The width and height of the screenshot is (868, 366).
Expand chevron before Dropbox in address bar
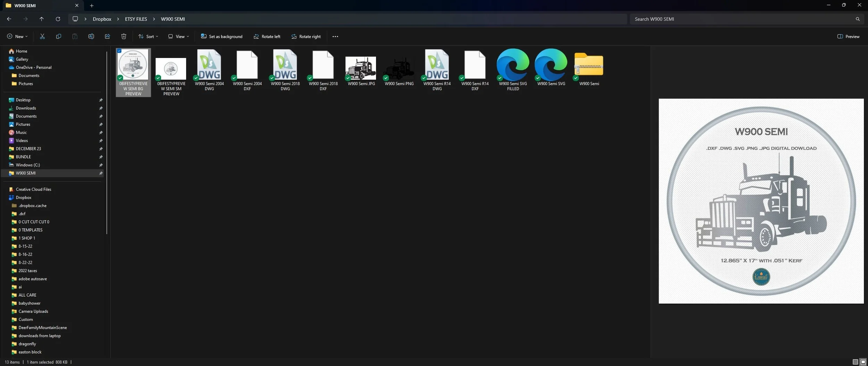pos(85,19)
